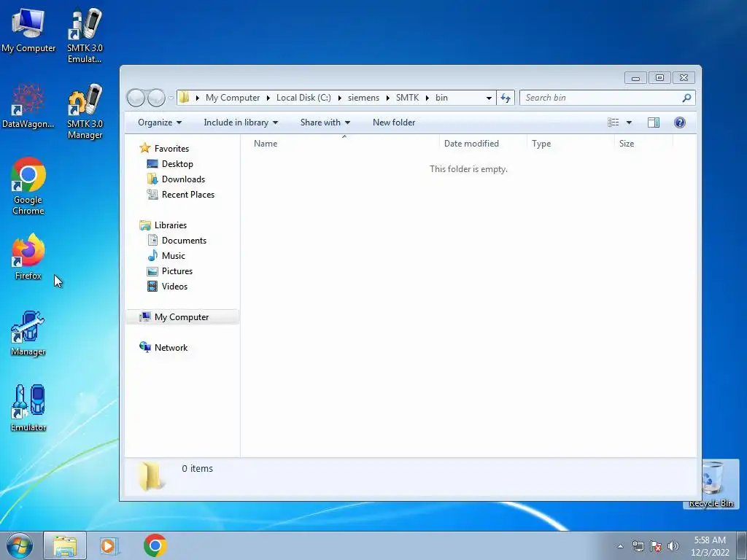Open My Computer desktop icon
747x560 pixels.
pyautogui.click(x=28, y=30)
